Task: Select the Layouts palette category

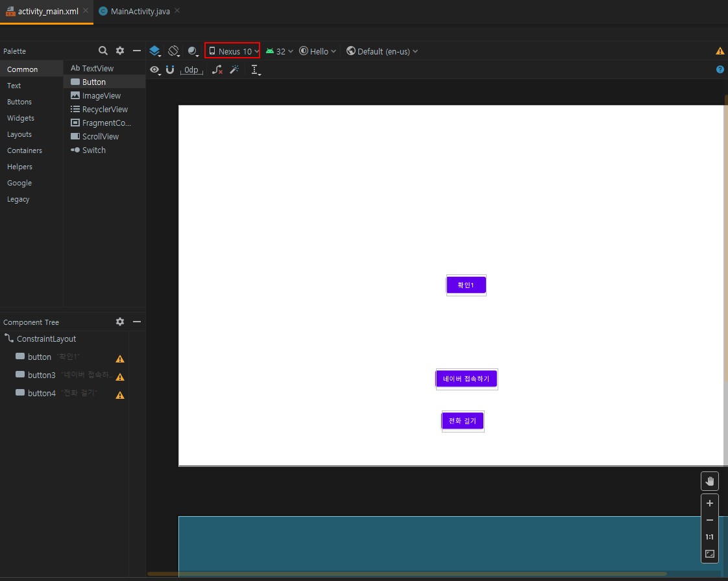Action: click(x=32, y=134)
